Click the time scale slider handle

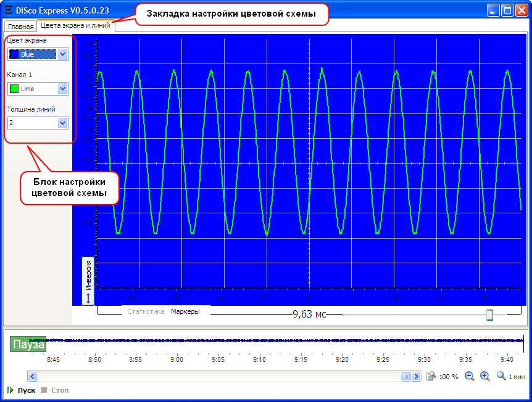[x=489, y=315]
